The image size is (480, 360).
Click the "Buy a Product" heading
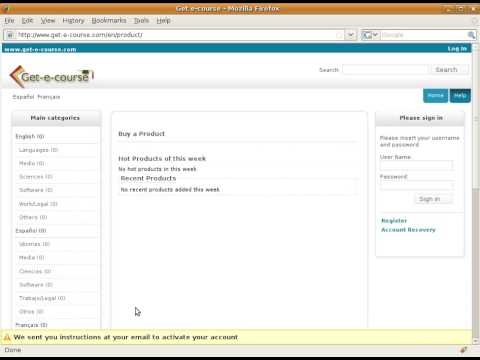click(141, 134)
